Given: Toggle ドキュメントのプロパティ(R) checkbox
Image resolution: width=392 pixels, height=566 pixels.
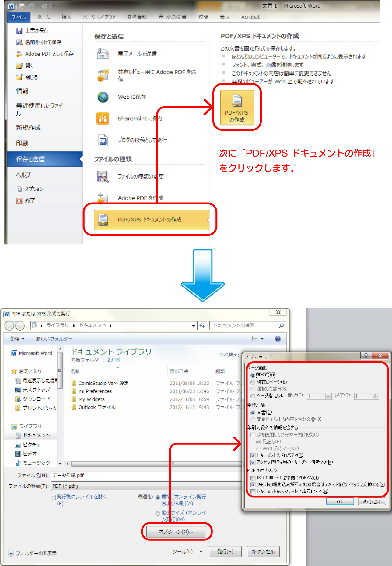Looking at the screenshot, I should coord(253,455).
